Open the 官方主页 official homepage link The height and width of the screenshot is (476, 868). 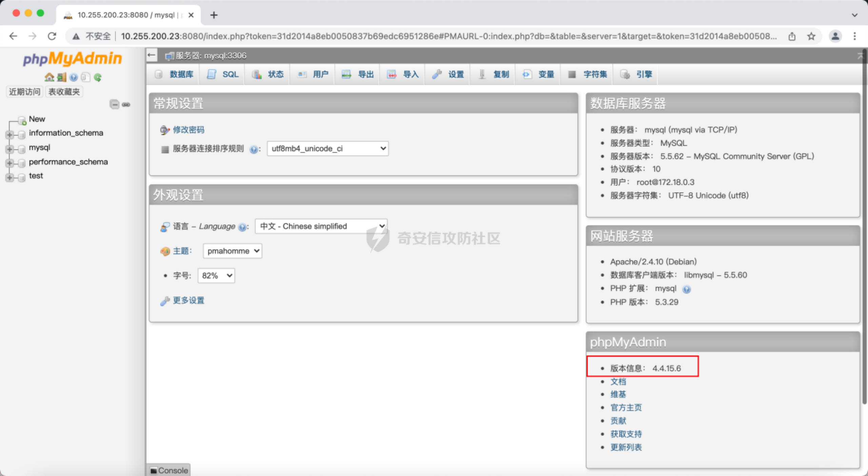(626, 408)
